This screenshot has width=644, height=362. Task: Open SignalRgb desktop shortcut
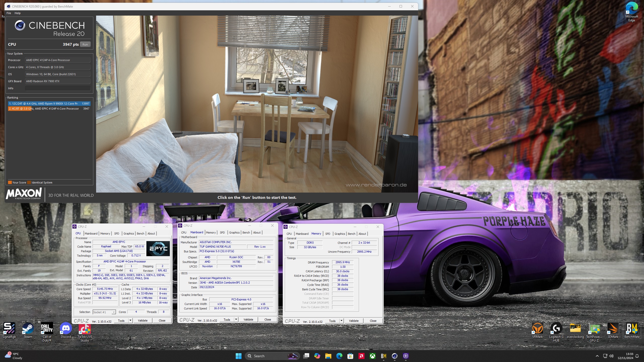[x=9, y=331]
